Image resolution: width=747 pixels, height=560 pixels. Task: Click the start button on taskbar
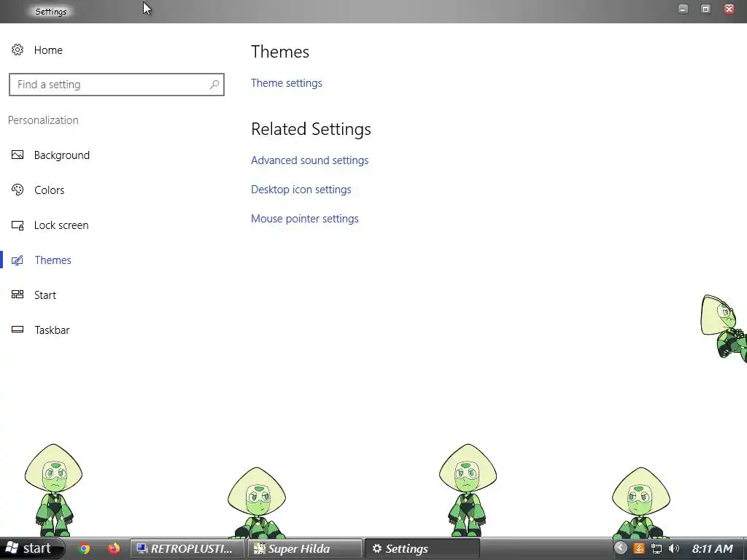pos(31,548)
